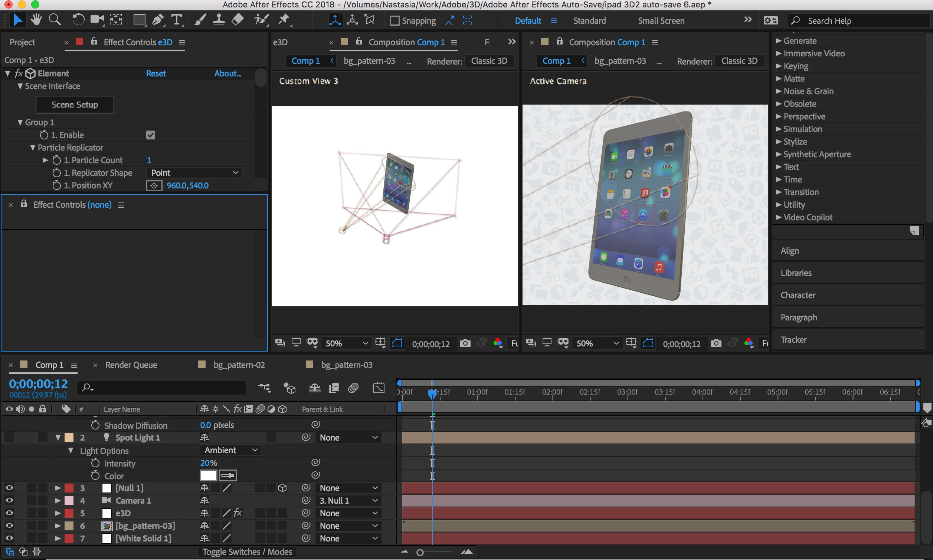933x560 pixels.
Task: Enable the Snapping checkbox
Action: click(395, 20)
